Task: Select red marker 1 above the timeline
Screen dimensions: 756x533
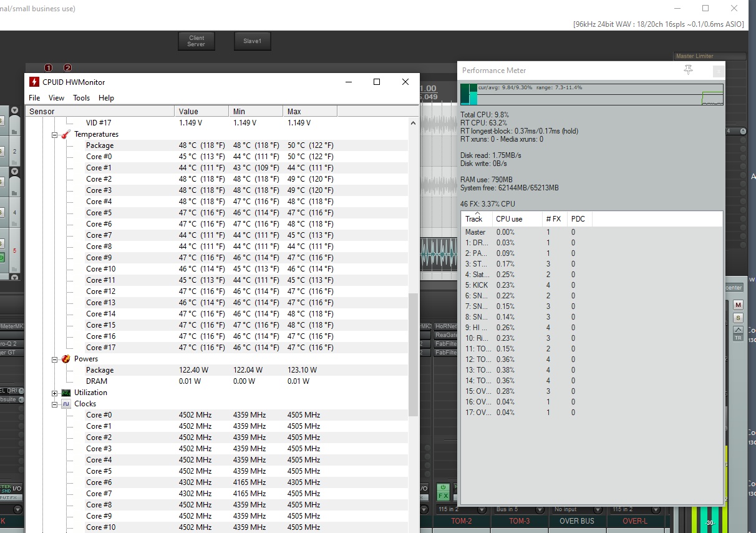Action: pos(49,67)
